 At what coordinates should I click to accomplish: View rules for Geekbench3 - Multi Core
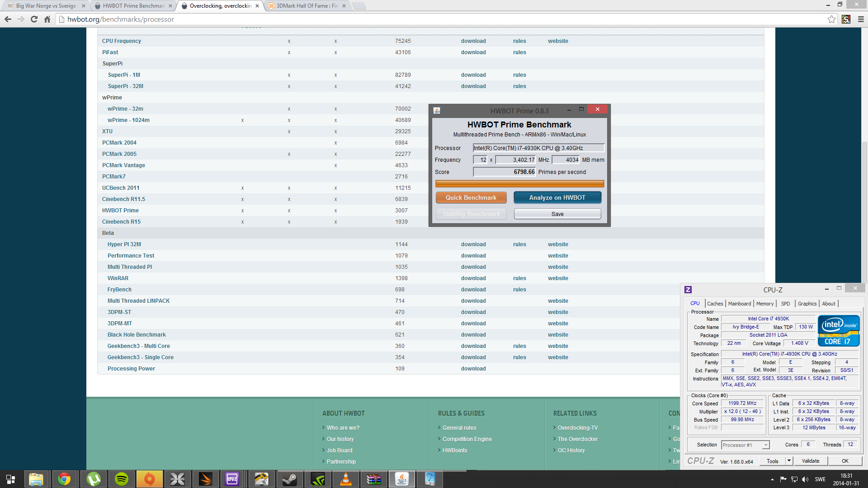coord(519,346)
